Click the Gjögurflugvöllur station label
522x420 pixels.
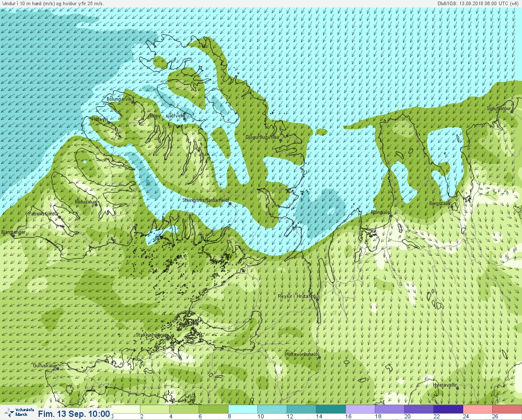tap(263, 137)
